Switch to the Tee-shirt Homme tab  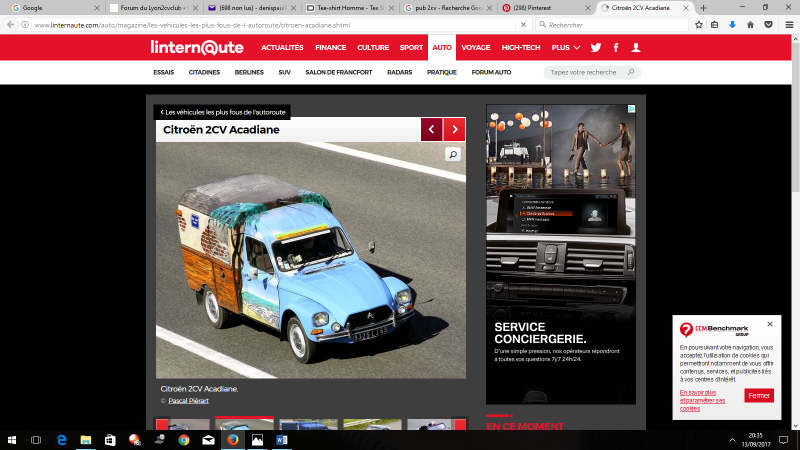[350, 8]
